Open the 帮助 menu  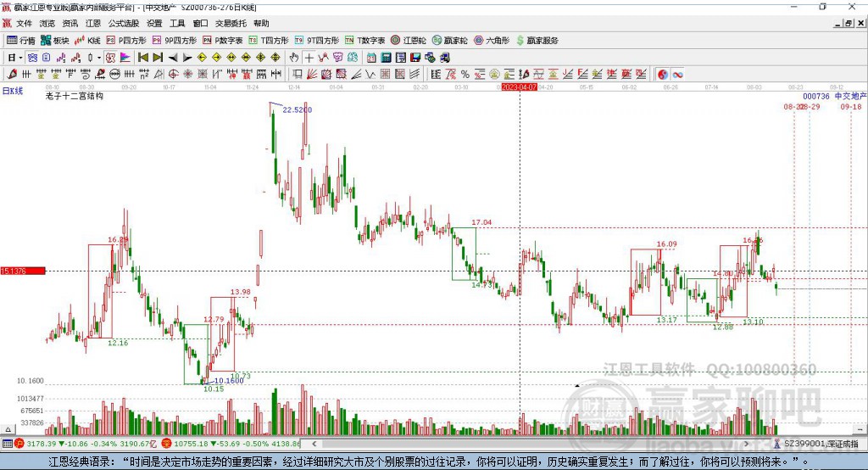coord(261,23)
